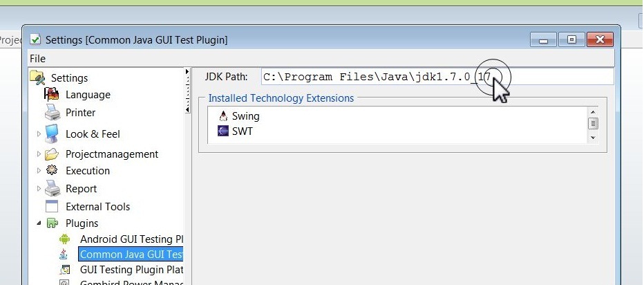Collapse the Plugins tree node
The image size is (644, 285).
(x=39, y=223)
